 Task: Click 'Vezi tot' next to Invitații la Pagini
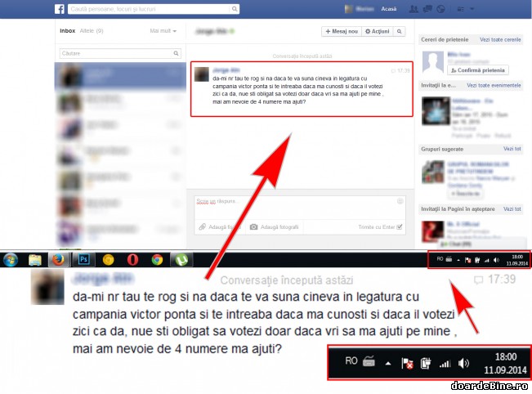point(512,209)
